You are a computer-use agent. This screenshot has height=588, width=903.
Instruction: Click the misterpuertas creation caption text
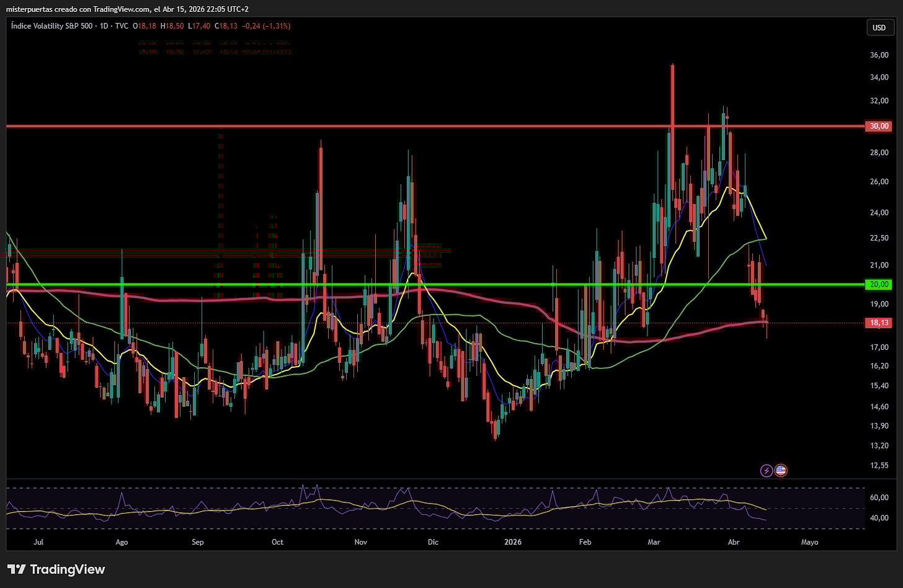(x=127, y=9)
